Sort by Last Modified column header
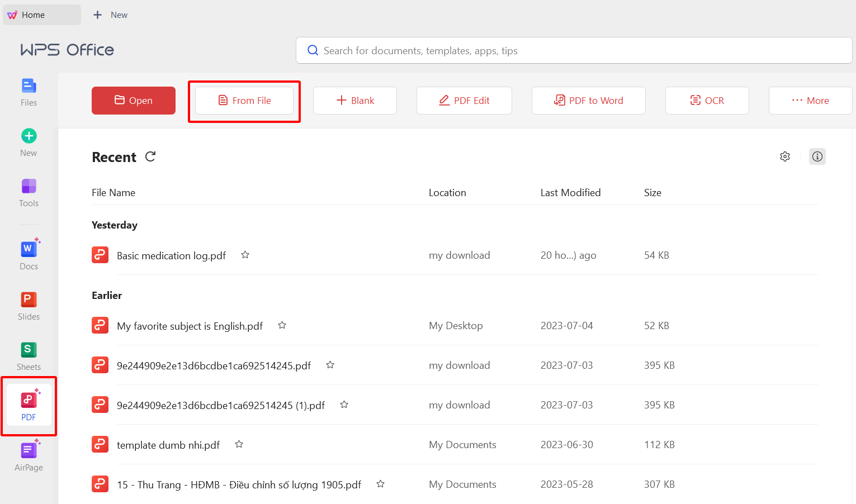This screenshot has height=504, width=856. (x=570, y=193)
